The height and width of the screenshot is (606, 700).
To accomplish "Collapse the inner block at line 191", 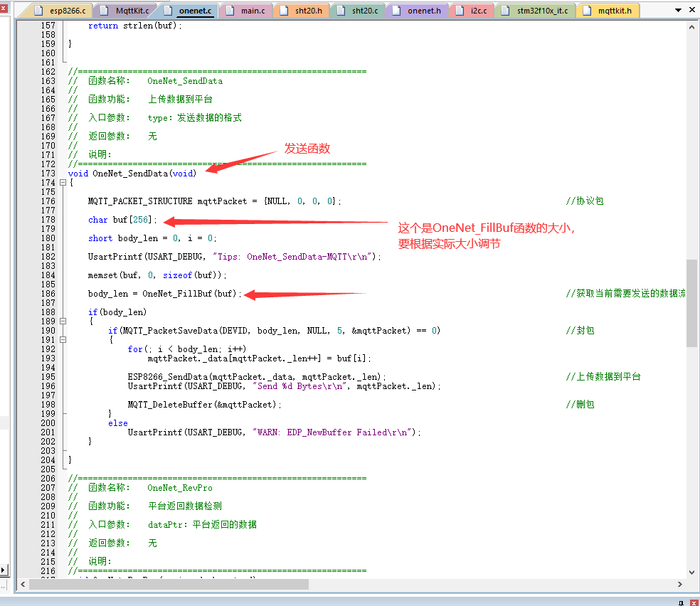I will click(63, 339).
